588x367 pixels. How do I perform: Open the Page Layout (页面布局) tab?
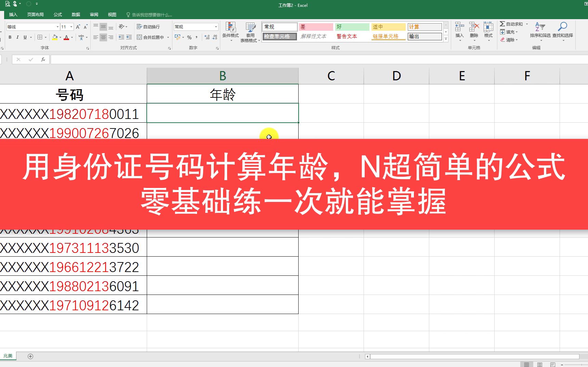click(x=36, y=15)
